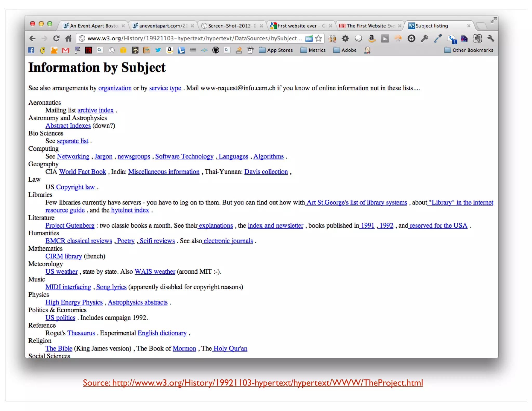Bookmark this page with the star icon
532x411 pixels.
click(318, 38)
